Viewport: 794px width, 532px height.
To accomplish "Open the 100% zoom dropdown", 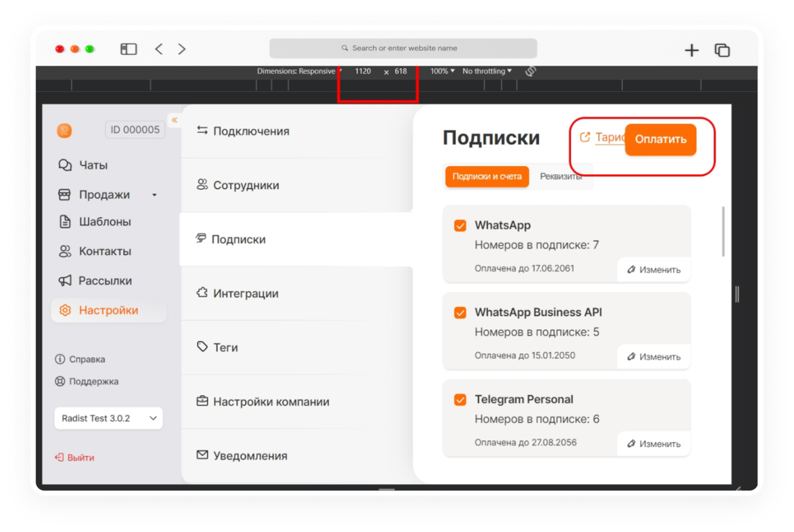I will pos(443,71).
